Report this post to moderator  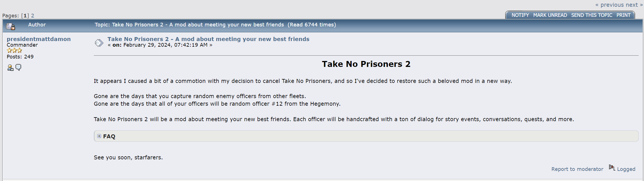pyautogui.click(x=577, y=169)
